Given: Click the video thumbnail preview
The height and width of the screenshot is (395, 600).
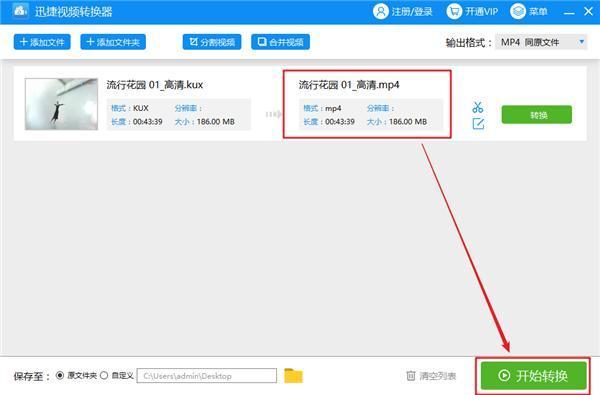Looking at the screenshot, I should click(61, 104).
